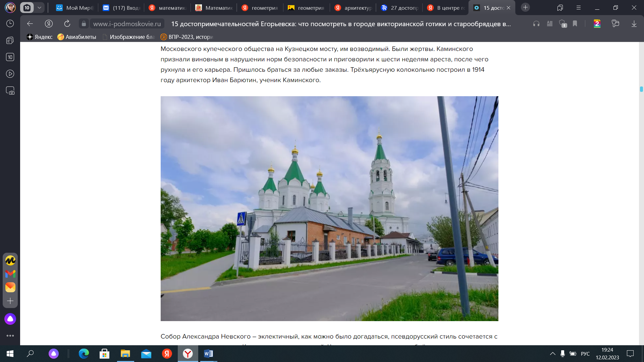Open File Explorer from taskbar
This screenshot has height=362, width=644.
click(125, 354)
